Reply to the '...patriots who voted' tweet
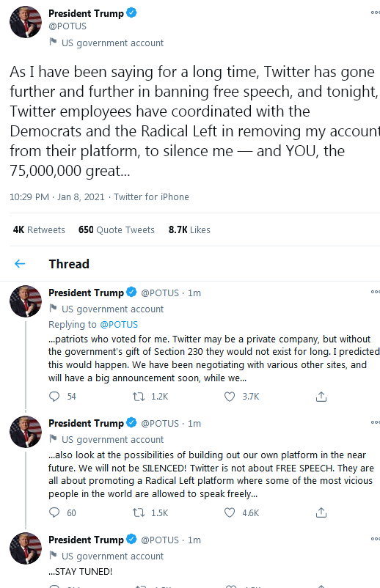The image size is (380, 588). 54,397
